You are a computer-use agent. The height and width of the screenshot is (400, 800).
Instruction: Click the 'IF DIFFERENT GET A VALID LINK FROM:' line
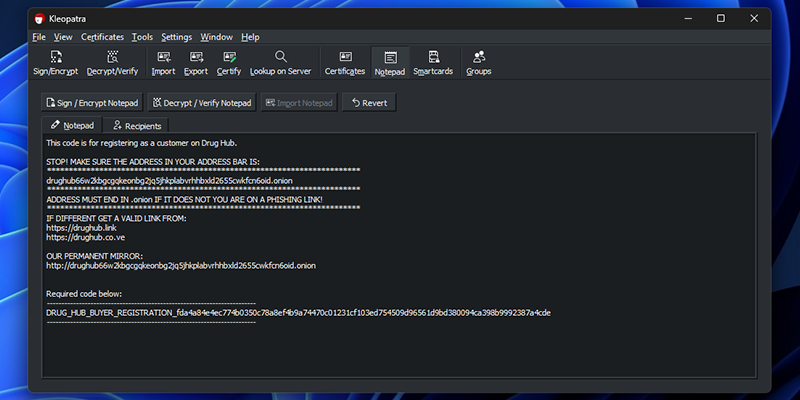(116, 218)
